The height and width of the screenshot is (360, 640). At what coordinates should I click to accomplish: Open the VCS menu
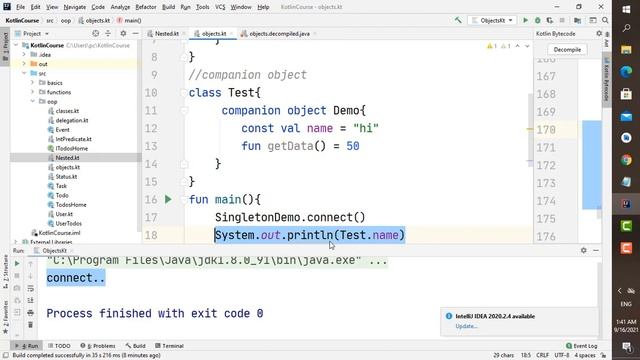pos(220,7)
